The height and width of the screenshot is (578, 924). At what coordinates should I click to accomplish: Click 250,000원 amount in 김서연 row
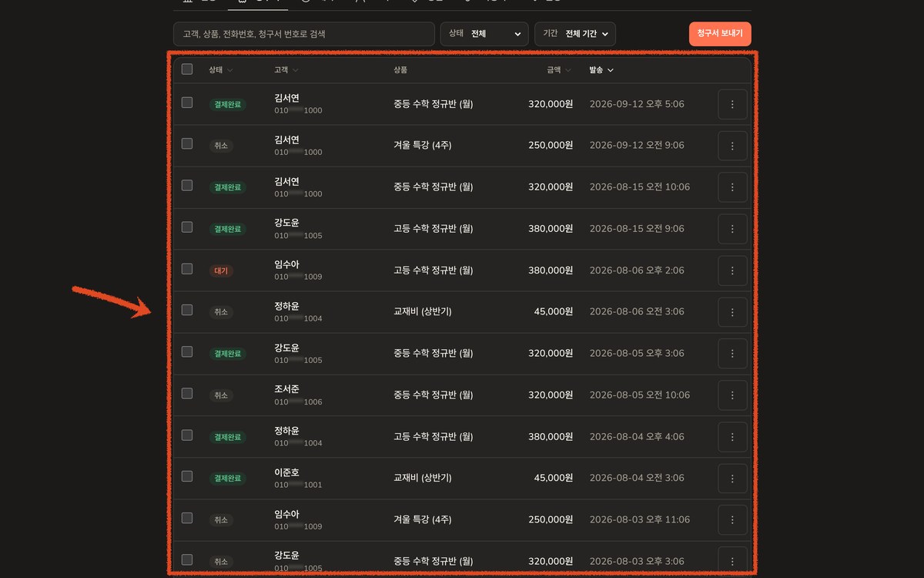click(x=551, y=146)
